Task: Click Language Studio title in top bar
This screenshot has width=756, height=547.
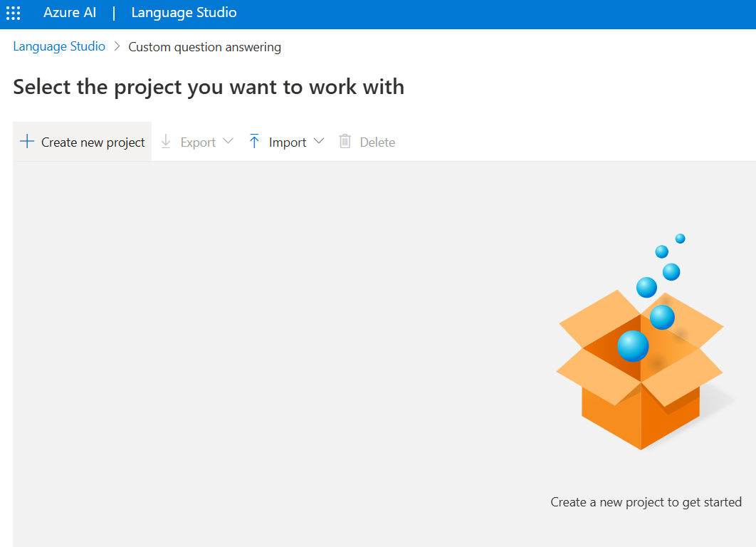Action: coord(184,14)
